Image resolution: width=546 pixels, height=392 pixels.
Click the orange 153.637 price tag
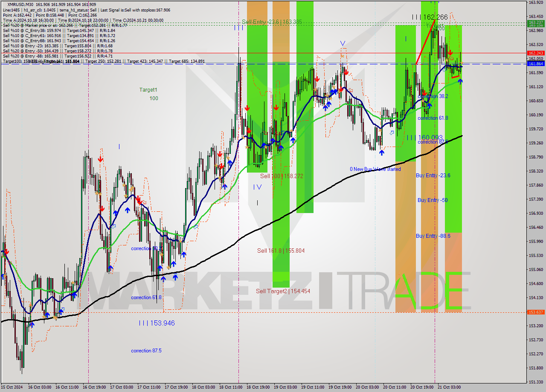536,312
